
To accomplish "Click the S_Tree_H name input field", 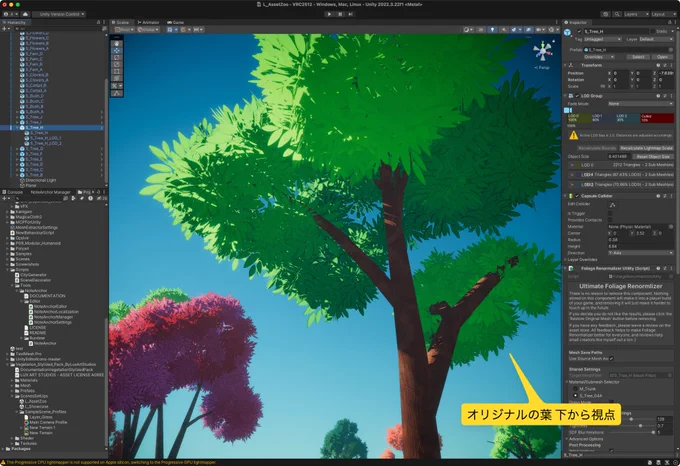I will pyautogui.click(x=616, y=31).
